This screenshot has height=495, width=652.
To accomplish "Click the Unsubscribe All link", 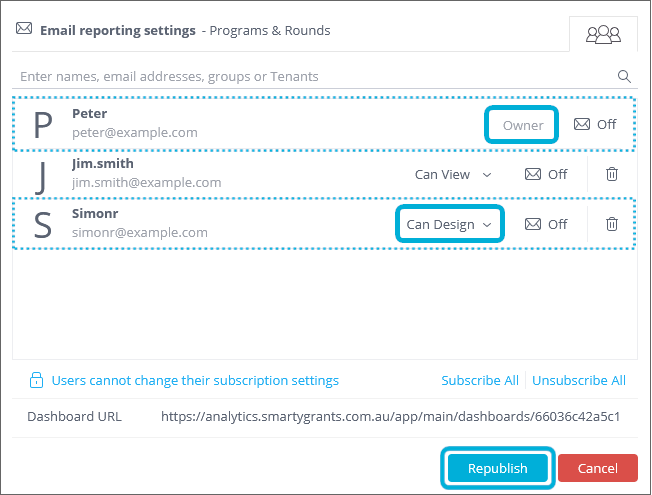I will click(579, 380).
